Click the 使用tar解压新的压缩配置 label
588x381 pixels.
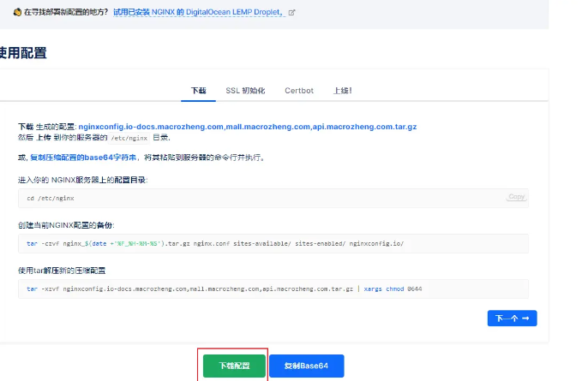coord(62,271)
